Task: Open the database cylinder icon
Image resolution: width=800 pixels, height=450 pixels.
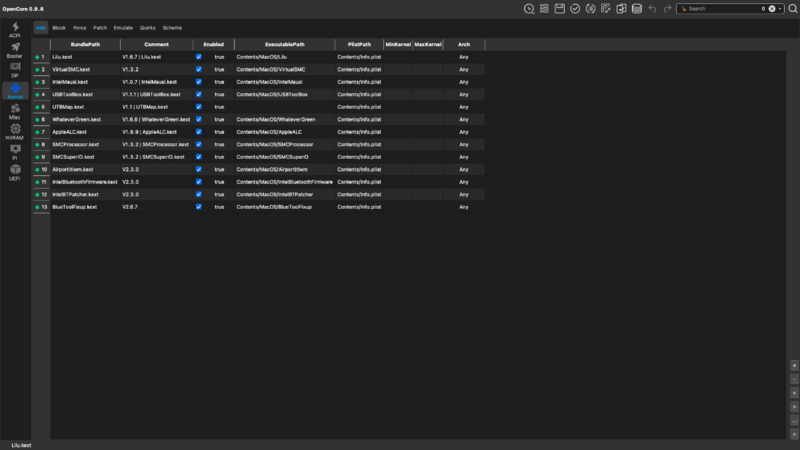Action: coord(637,9)
